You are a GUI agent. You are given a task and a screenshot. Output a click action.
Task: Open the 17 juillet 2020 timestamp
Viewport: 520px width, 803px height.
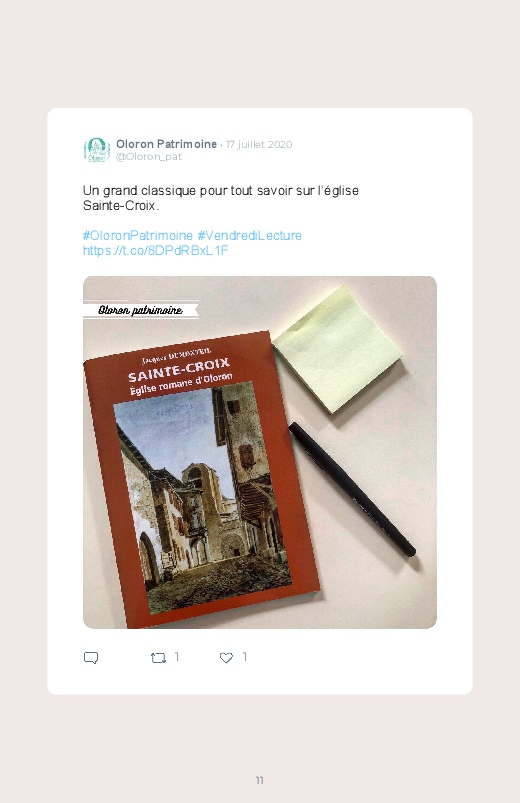[259, 144]
